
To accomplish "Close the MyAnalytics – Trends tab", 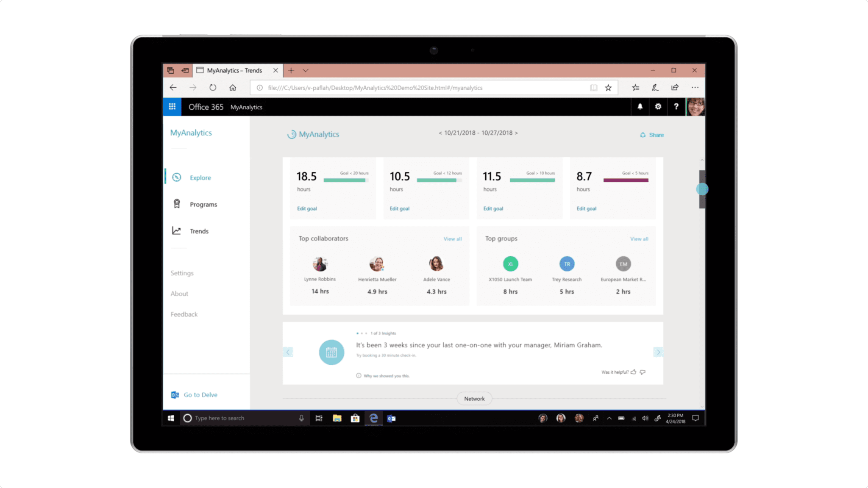I will point(275,70).
